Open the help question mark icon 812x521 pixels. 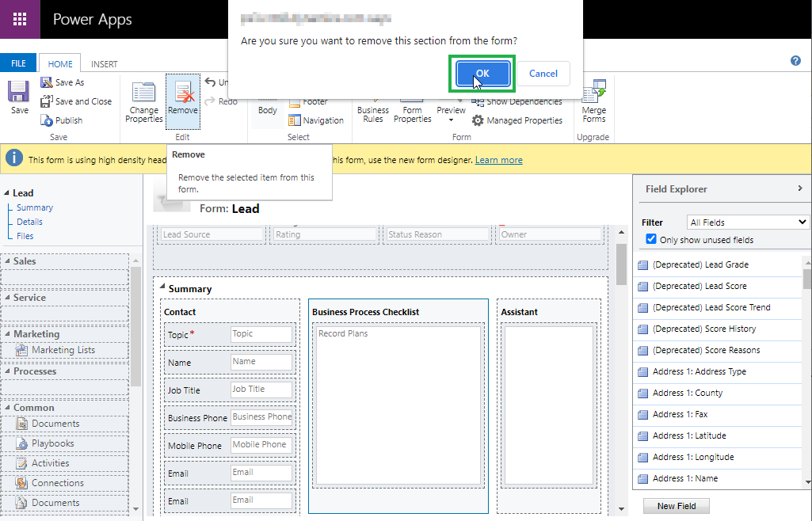795,60
